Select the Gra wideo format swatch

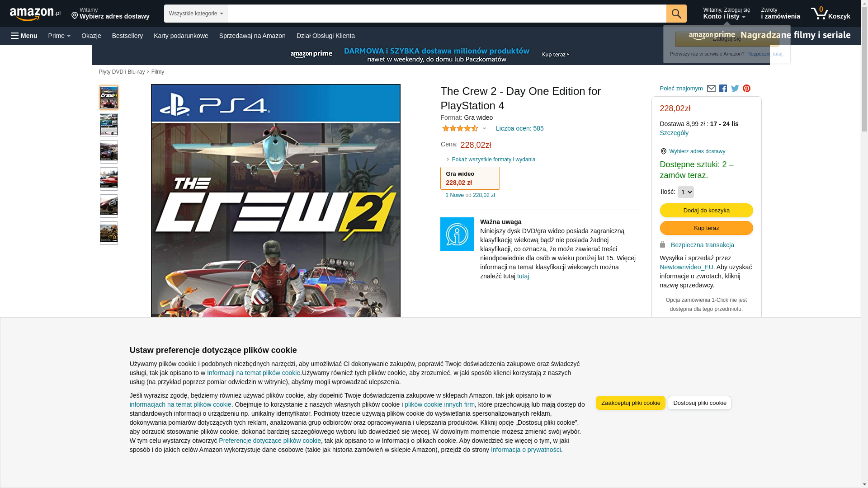[x=470, y=178]
